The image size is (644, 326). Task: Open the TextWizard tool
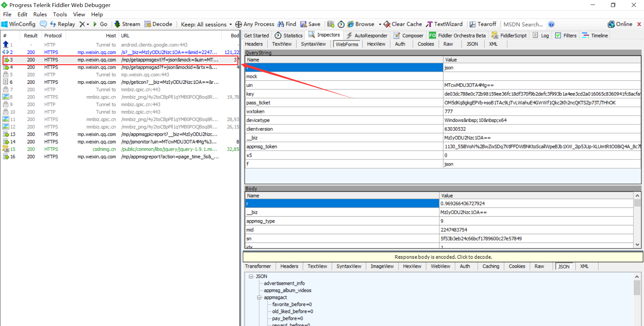444,24
